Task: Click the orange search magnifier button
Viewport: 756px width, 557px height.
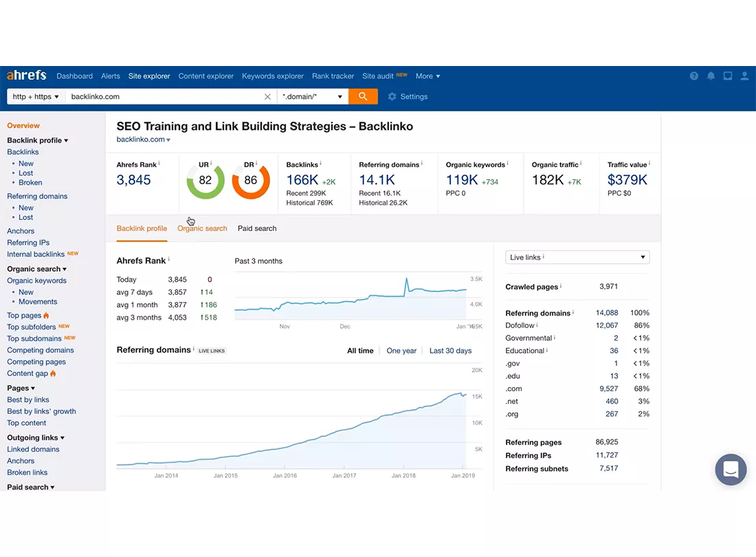Action: pos(363,96)
